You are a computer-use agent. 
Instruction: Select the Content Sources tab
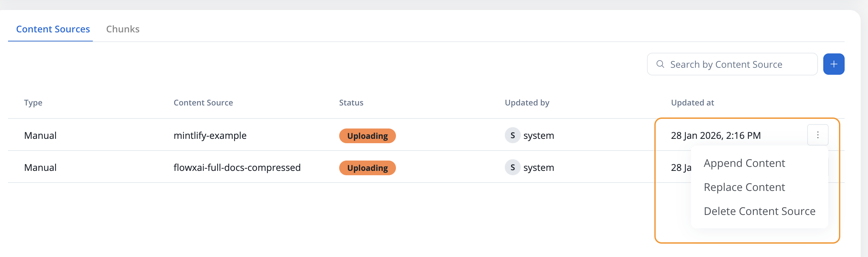pyautogui.click(x=53, y=29)
